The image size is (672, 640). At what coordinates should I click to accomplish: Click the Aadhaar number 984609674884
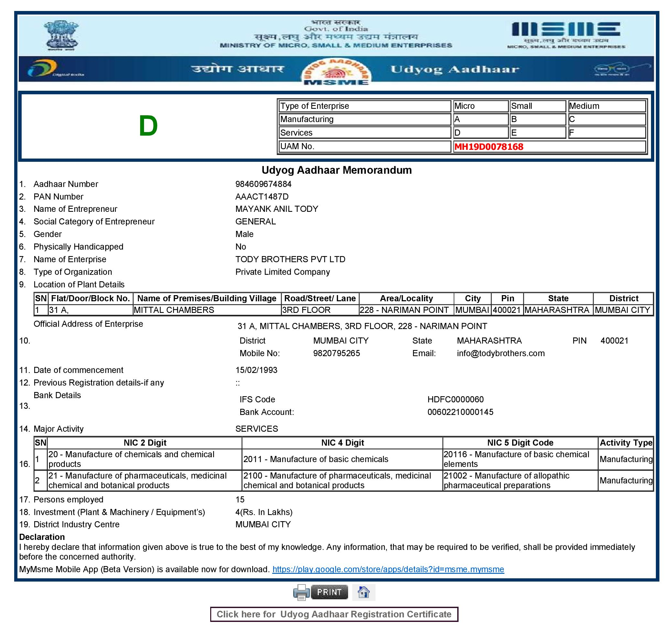click(263, 184)
